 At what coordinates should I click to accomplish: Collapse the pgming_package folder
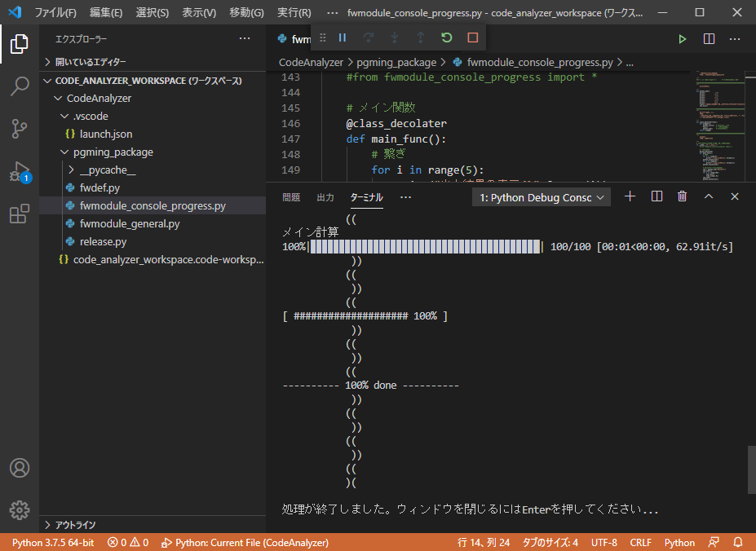pyautogui.click(x=153, y=152)
